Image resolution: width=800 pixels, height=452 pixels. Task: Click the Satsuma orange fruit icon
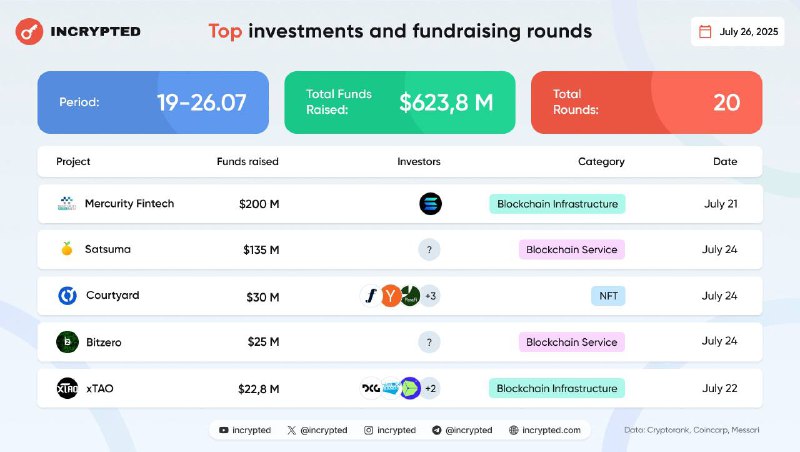[x=67, y=248]
